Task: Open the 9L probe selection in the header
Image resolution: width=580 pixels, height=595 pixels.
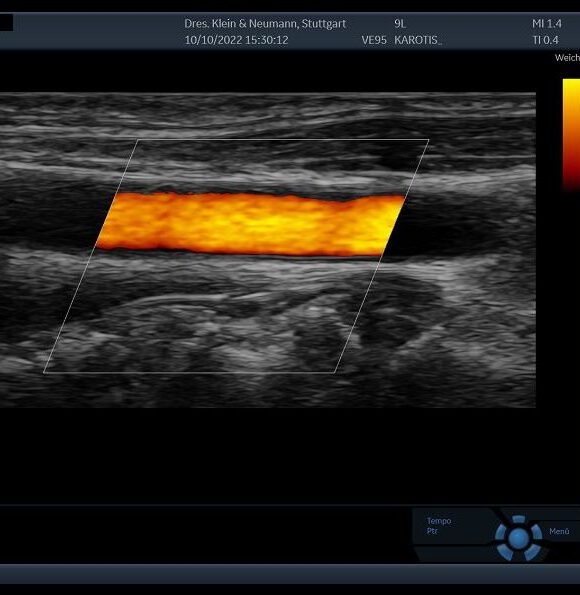Action: click(400, 24)
